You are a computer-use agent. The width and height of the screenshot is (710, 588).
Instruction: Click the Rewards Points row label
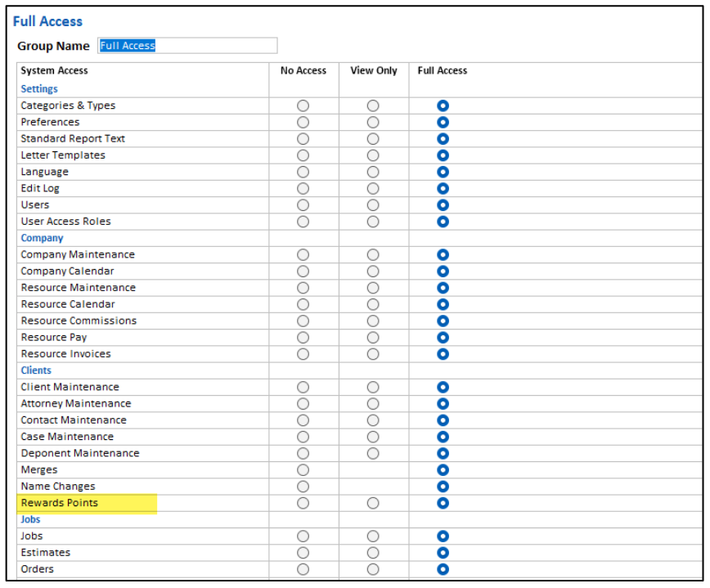click(x=60, y=503)
